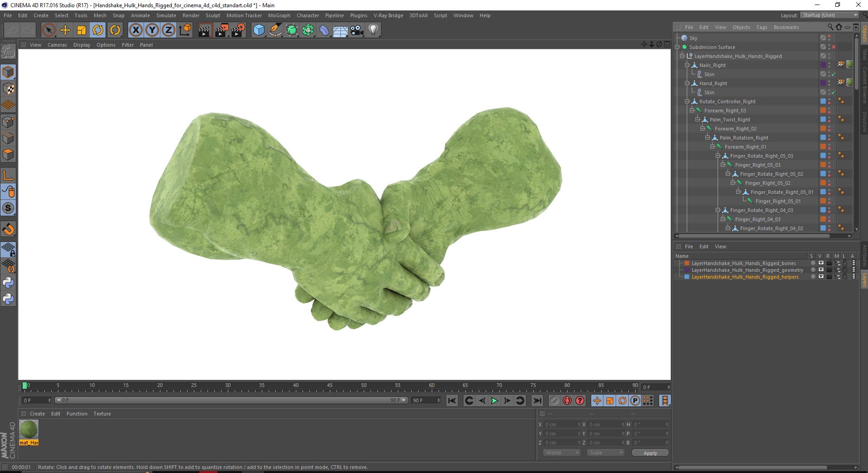Toggle bones layer view visibility
Viewport: 868px width, 473px height.
click(821, 263)
